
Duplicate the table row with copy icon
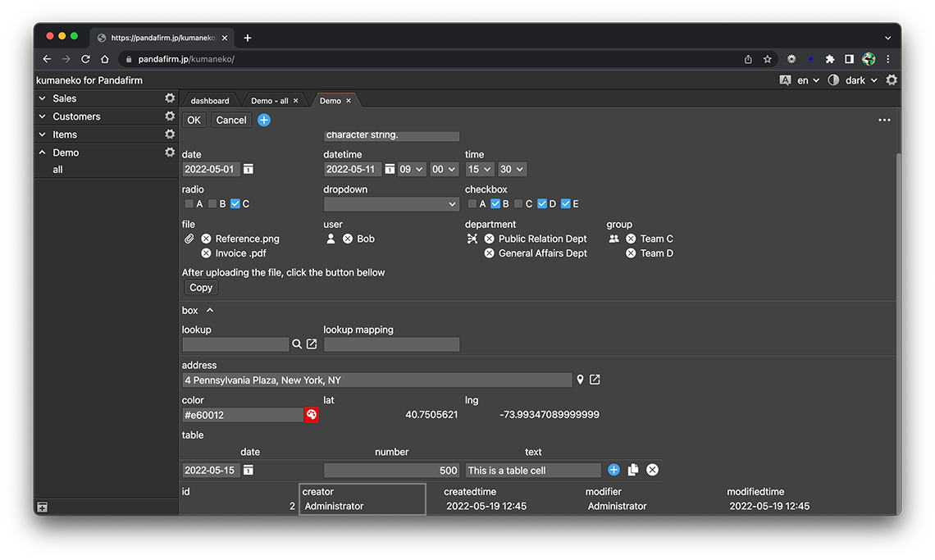click(x=633, y=470)
